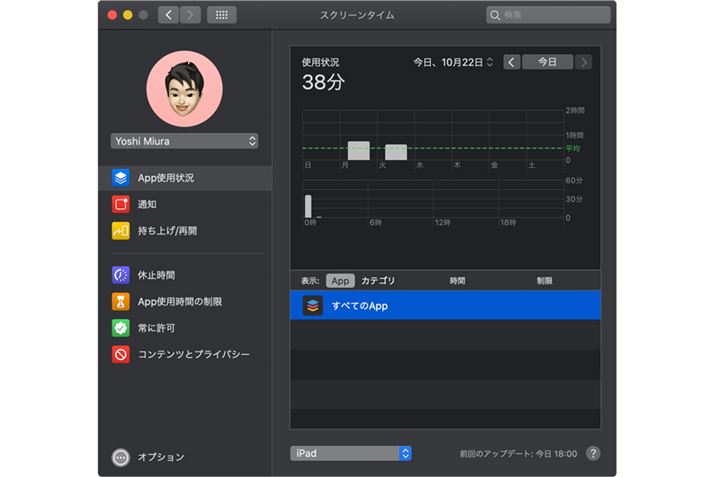Focus the search field
The width and height of the screenshot is (715, 477).
[x=548, y=15]
